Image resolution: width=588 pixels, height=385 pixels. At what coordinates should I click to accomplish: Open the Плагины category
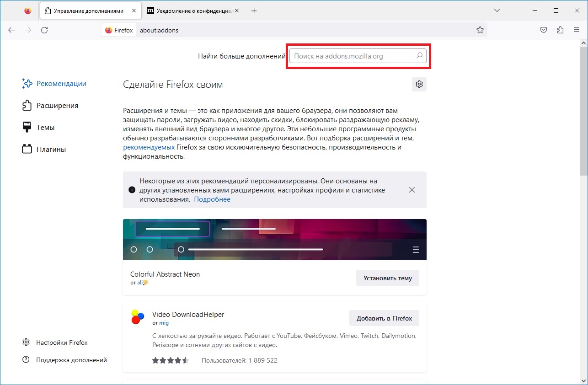coord(44,150)
